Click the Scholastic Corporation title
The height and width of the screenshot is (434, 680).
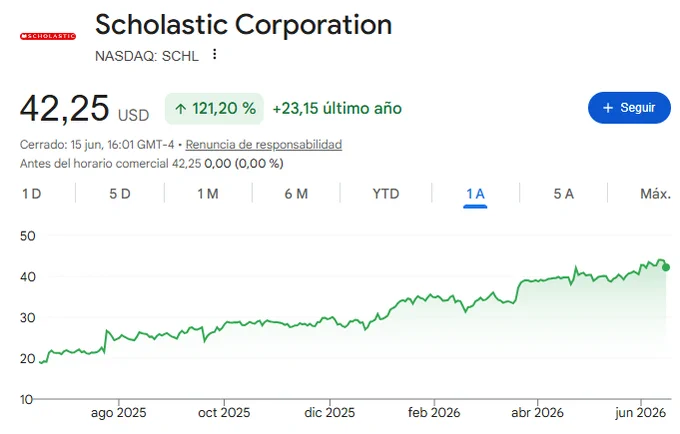point(243,24)
